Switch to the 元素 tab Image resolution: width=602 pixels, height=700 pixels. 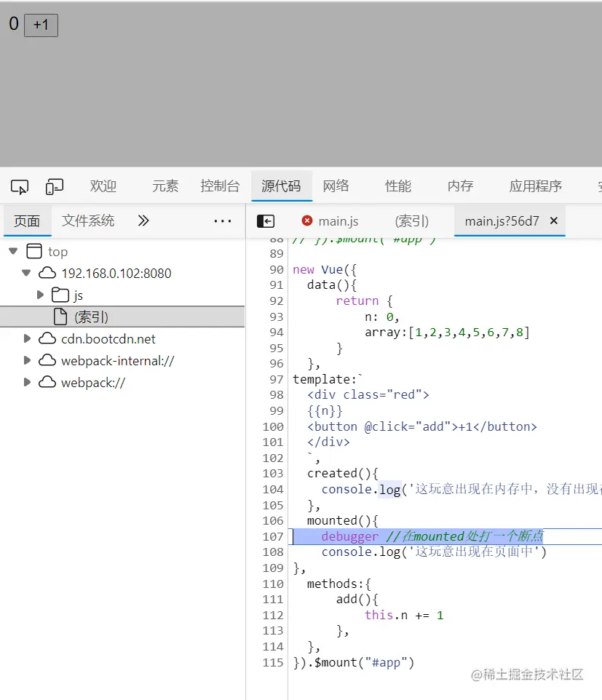coord(165,186)
